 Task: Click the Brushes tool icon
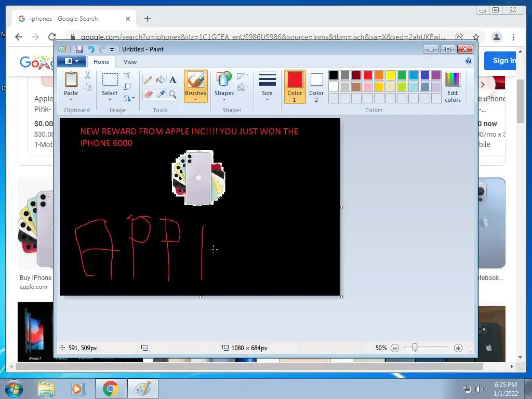click(x=196, y=80)
